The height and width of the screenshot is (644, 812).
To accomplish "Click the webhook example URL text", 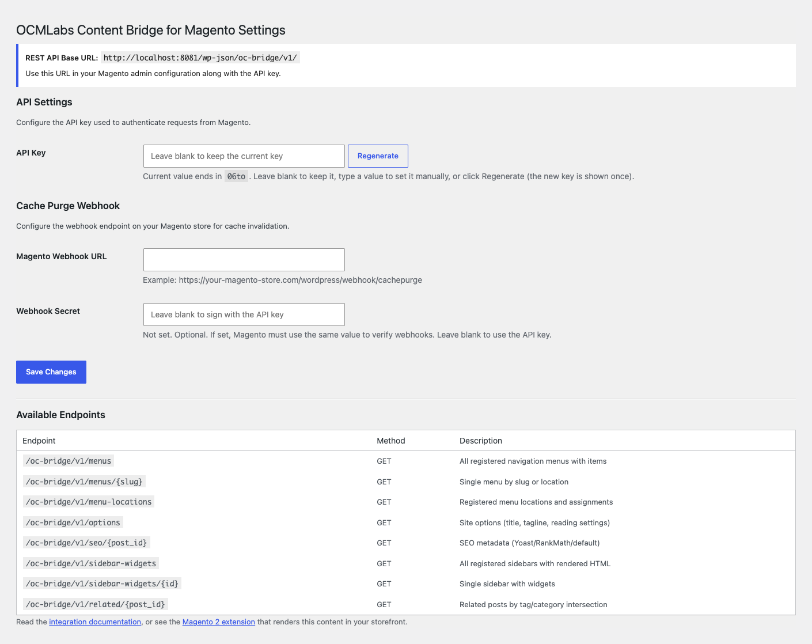I will click(282, 280).
